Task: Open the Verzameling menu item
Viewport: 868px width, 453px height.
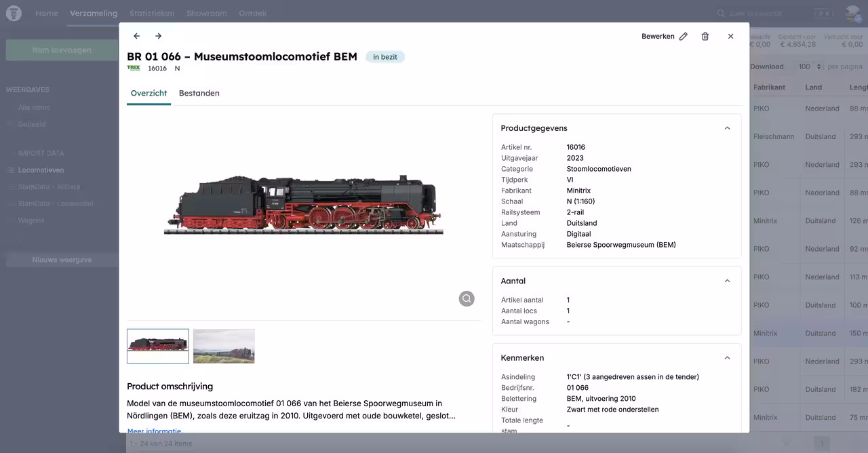Action: tap(94, 13)
